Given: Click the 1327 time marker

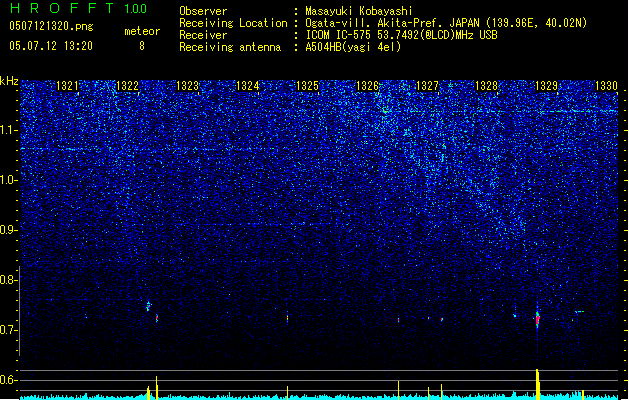Looking at the screenshot, I should pyautogui.click(x=428, y=86).
